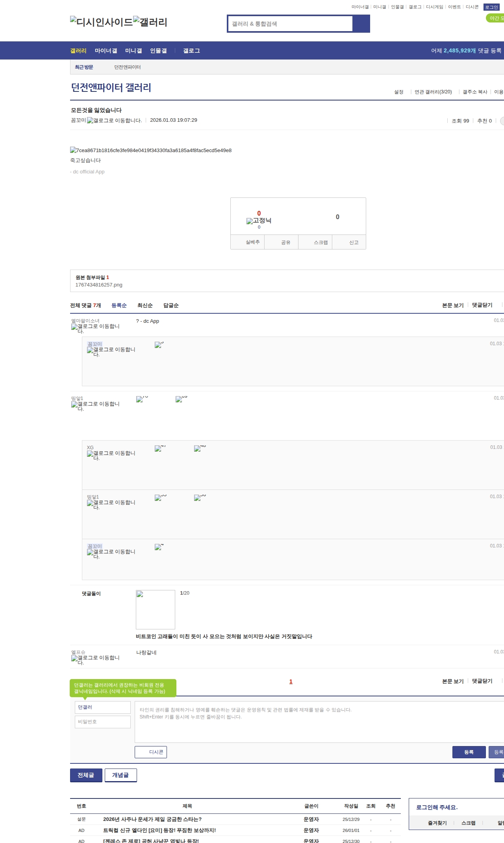The image size is (504, 843).
Task: Click the 비밀번호 input field
Action: click(x=103, y=722)
